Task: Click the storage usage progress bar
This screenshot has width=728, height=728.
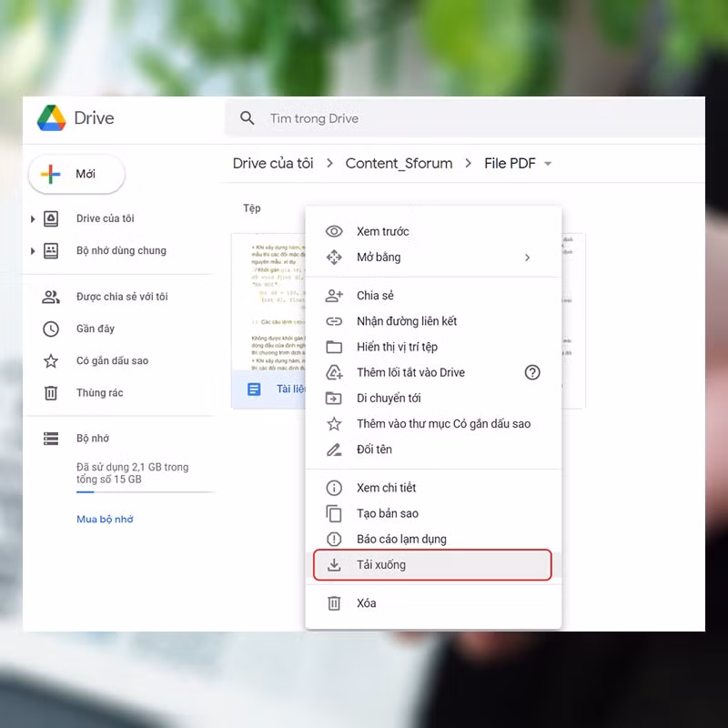Action: click(145, 492)
